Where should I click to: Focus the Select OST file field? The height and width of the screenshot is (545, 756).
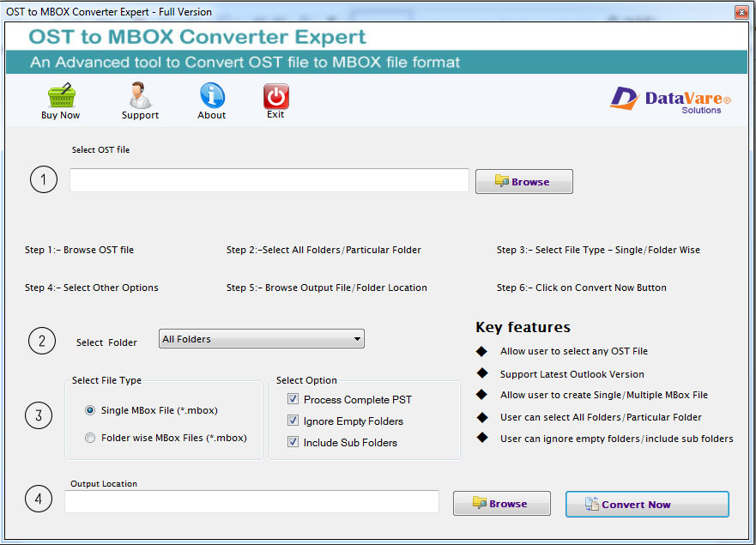click(269, 180)
